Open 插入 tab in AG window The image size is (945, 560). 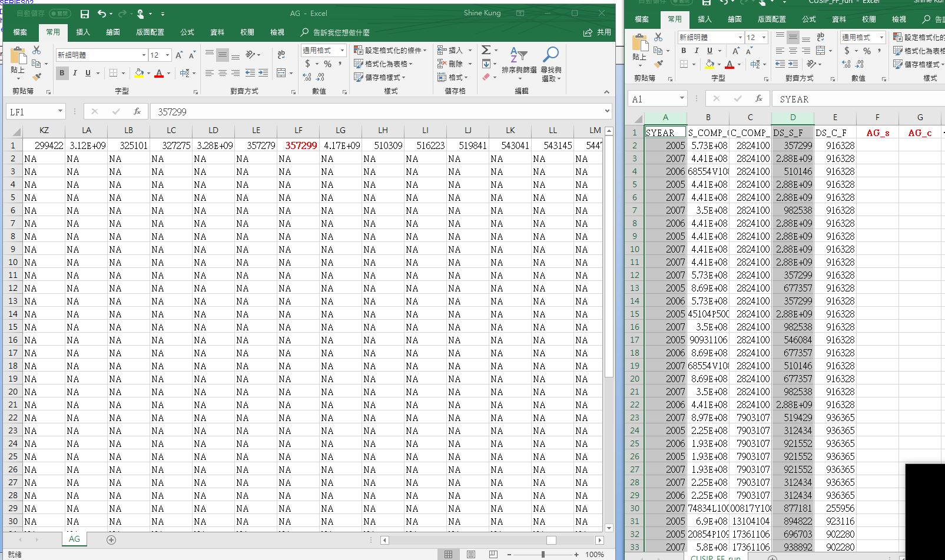83,32
